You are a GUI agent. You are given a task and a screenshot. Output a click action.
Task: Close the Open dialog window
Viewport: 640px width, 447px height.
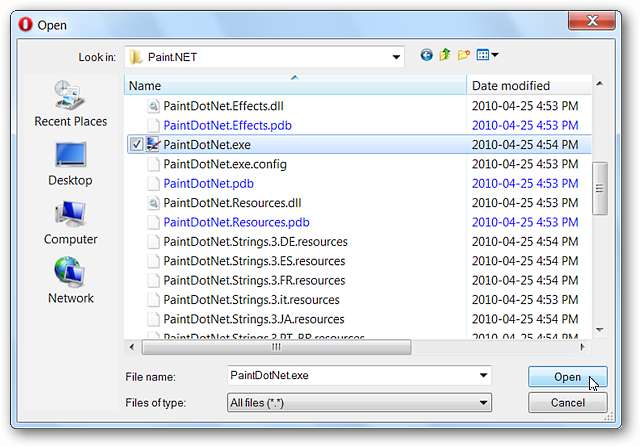click(592, 21)
